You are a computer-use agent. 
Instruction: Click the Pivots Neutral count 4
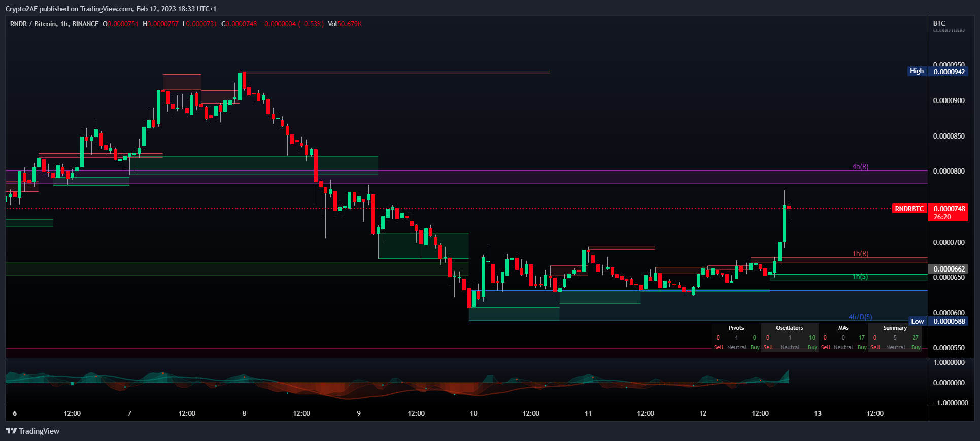(736, 337)
